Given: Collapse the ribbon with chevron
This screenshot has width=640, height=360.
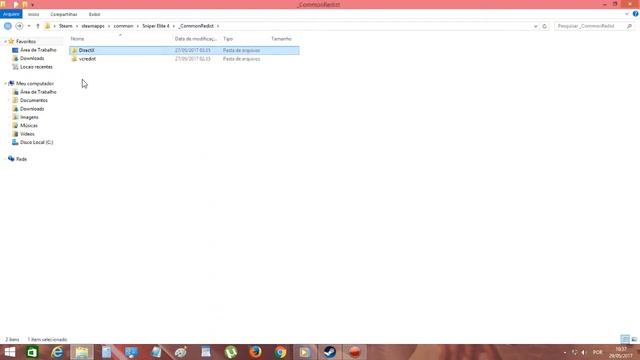Looking at the screenshot, I should [627, 14].
